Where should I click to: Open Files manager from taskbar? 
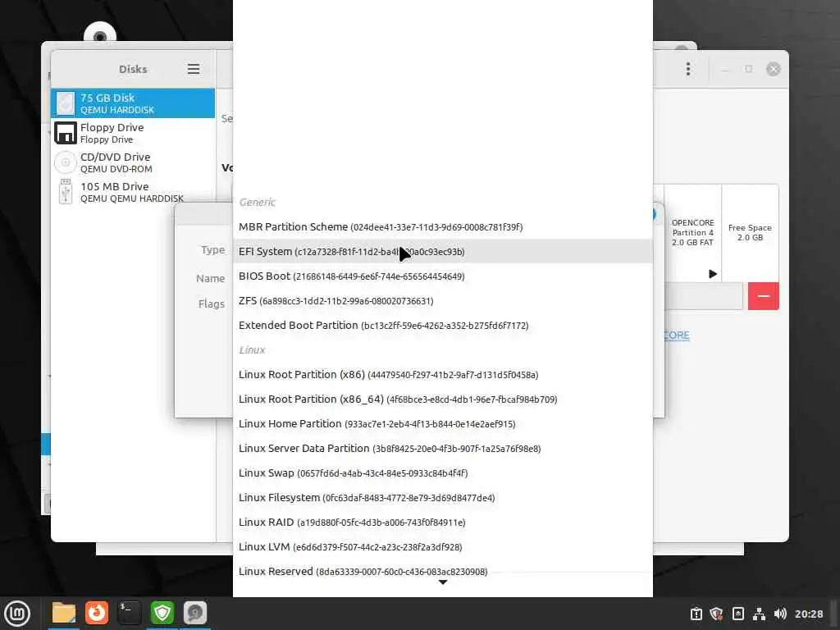[x=64, y=613]
